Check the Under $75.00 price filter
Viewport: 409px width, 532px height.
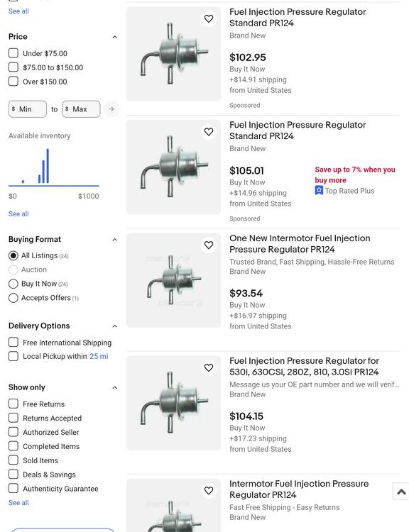13,53
